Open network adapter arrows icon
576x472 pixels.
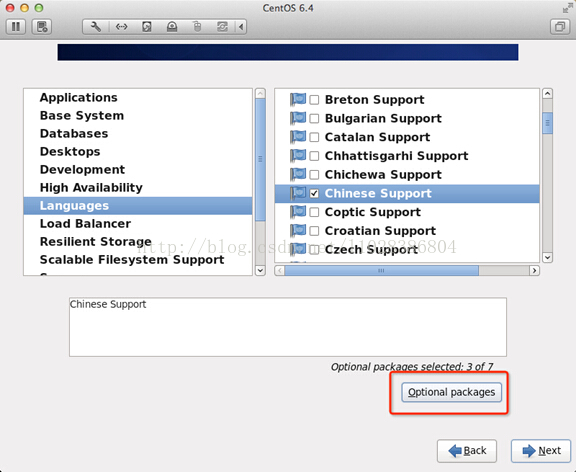tap(121, 27)
